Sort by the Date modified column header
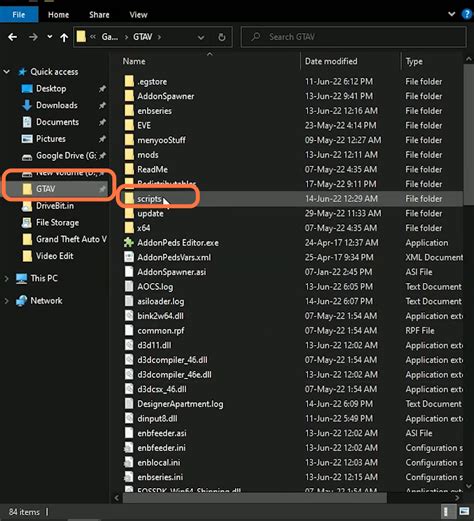This screenshot has width=474, height=521. coord(331,61)
